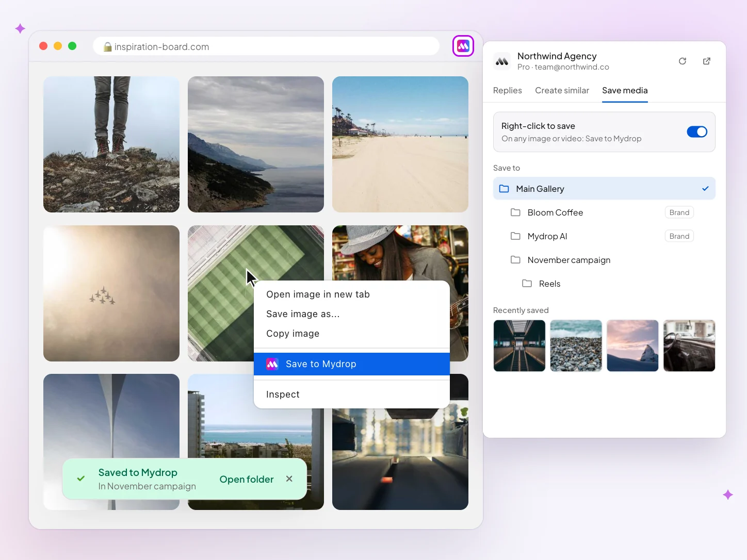Screen dimensions: 747x560
Task: Click the Brand tag on Bloom Coffee
Action: click(679, 212)
